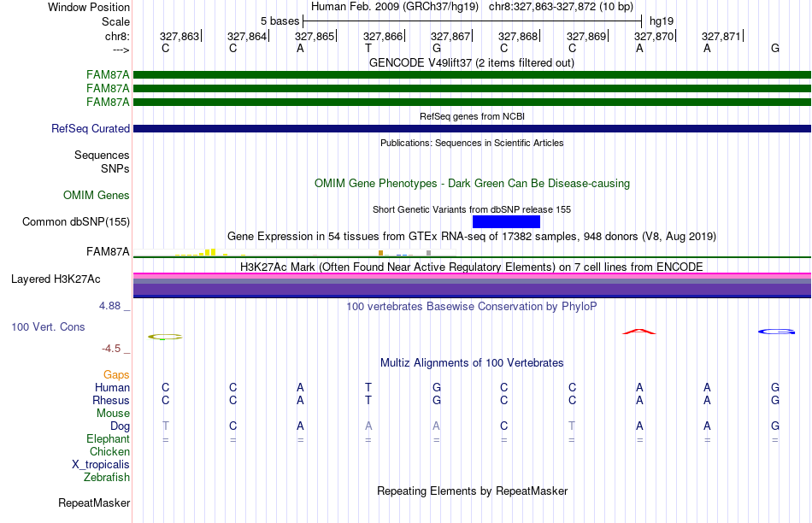Viewport: 812px width, 523px height.
Task: Click the ---> sequence direction arrow label
Action: pyautogui.click(x=121, y=50)
